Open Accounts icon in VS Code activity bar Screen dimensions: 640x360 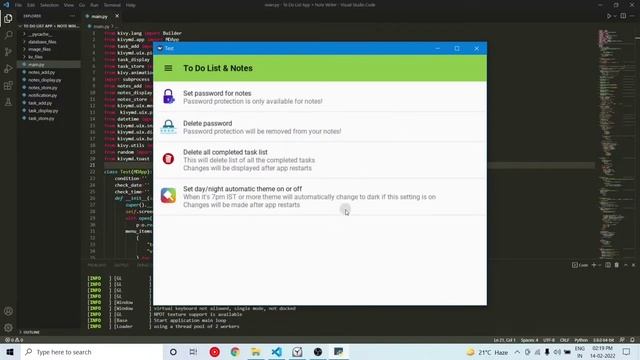(x=8, y=311)
